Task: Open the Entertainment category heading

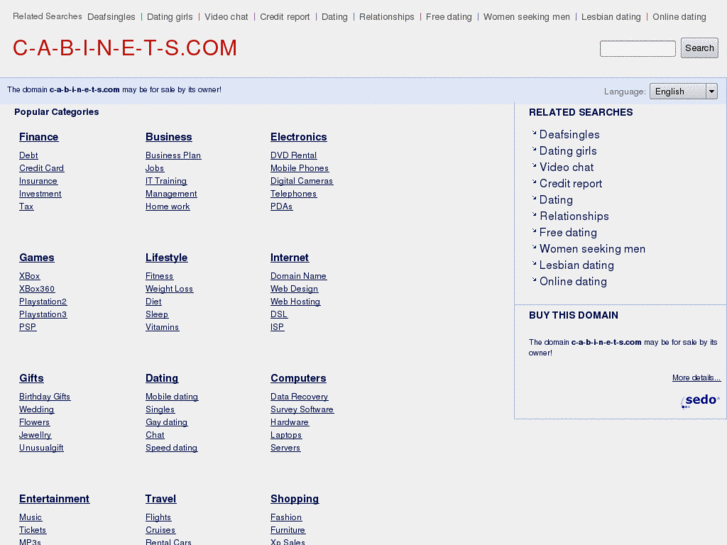Action: pos(54,499)
